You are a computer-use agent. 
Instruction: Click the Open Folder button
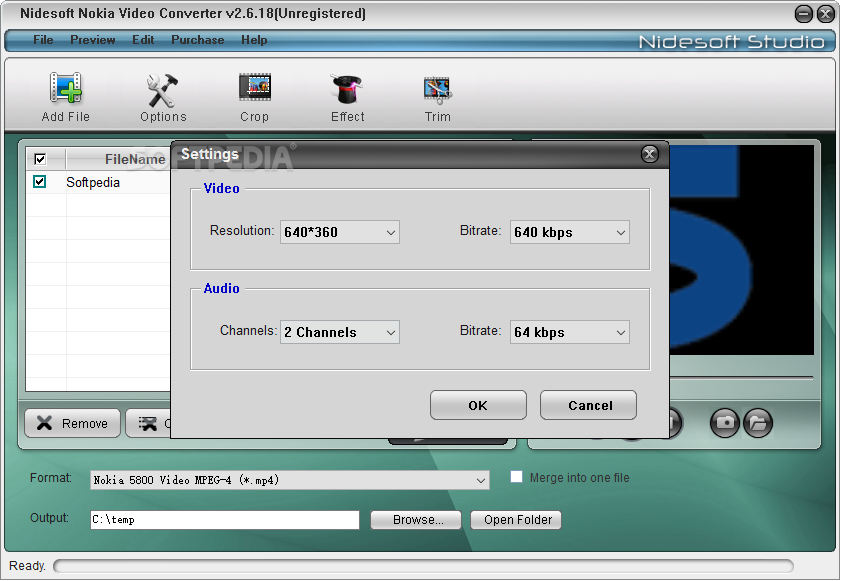pos(516,520)
